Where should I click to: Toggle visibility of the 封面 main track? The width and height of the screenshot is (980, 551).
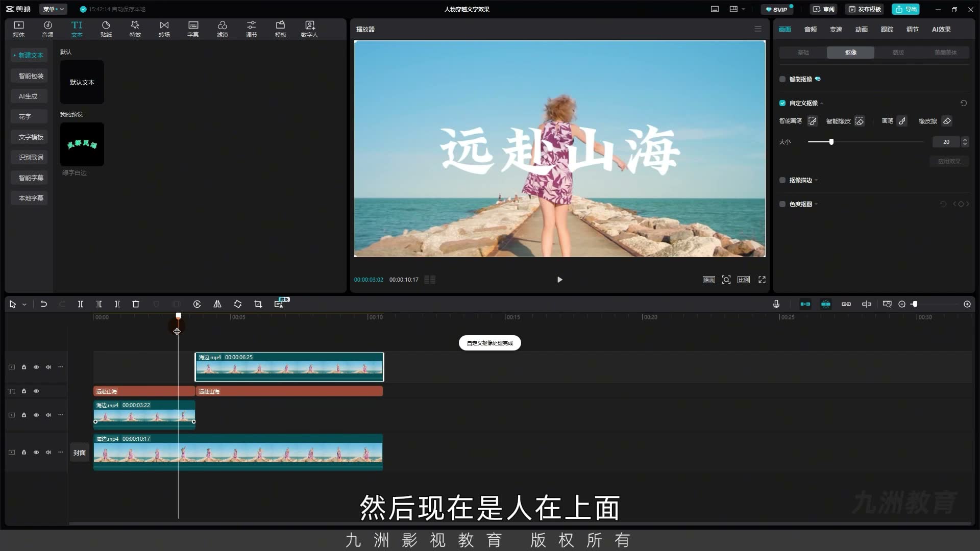(36, 452)
